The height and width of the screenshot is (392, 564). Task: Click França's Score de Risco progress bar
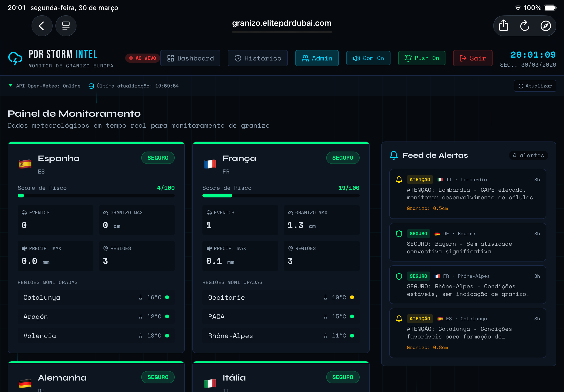(281, 196)
